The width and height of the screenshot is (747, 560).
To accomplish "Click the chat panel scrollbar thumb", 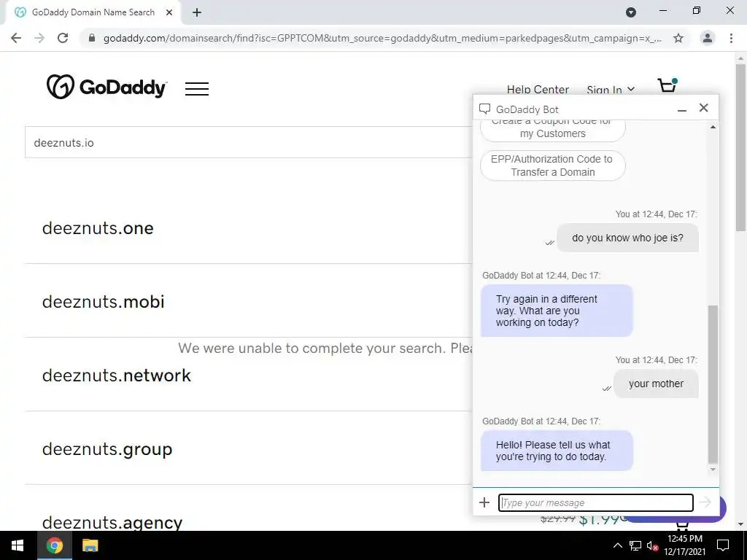I will pyautogui.click(x=713, y=384).
